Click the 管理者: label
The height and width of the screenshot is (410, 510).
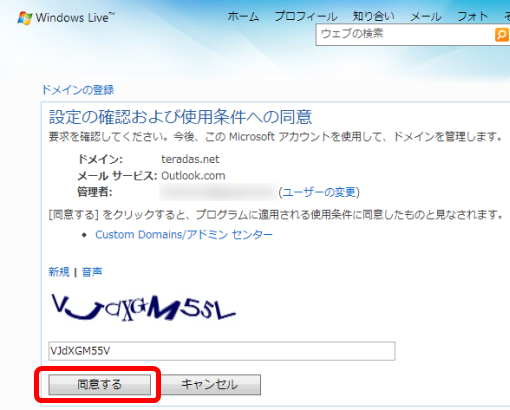(x=95, y=192)
